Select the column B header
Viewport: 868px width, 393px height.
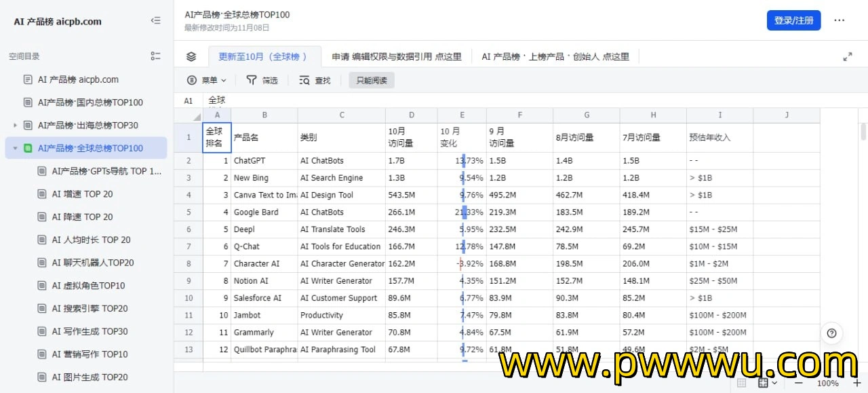(264, 115)
